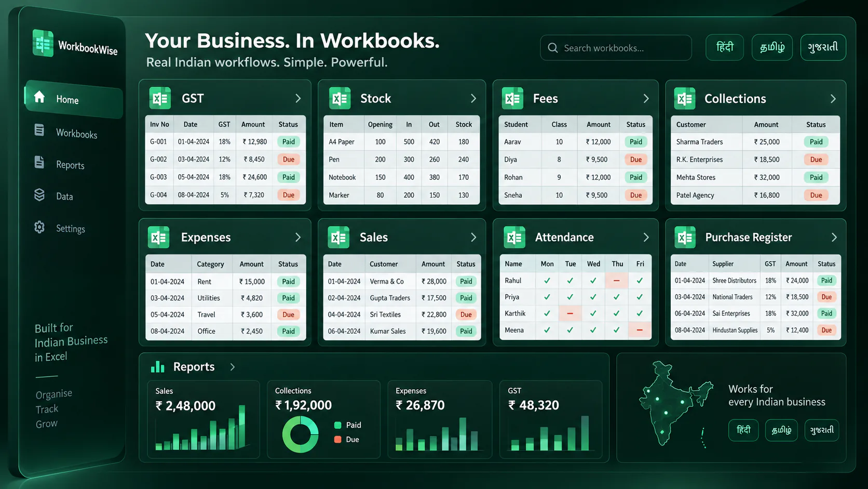This screenshot has width=868, height=489.
Task: Switch language to Tamil in header
Action: click(772, 47)
